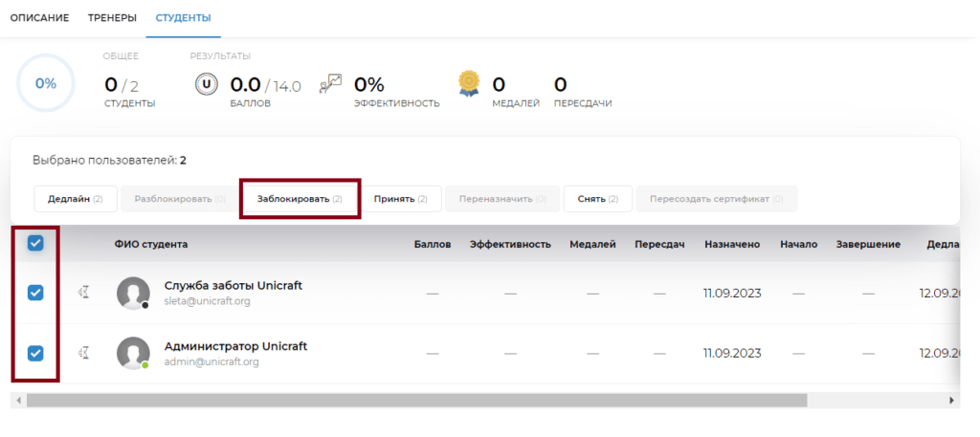Click the medal icon next to МЕДАЛЕЙ
980x437 pixels.
pos(469,83)
